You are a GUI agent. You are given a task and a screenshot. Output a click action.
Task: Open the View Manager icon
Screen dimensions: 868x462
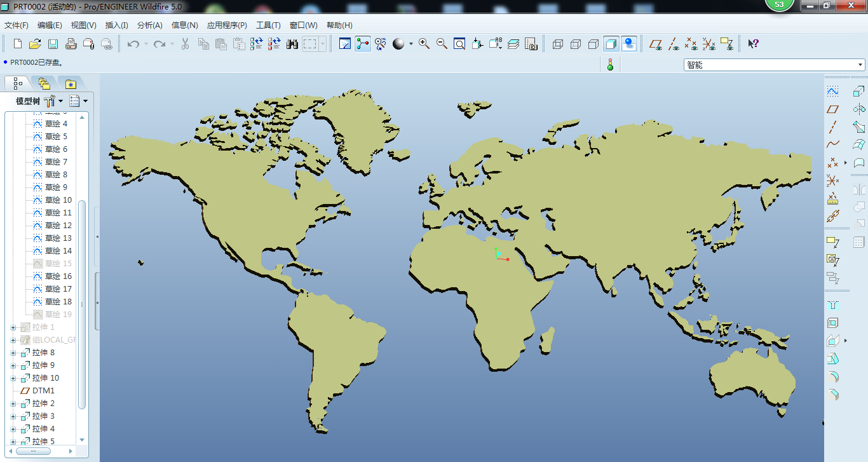coord(531,44)
